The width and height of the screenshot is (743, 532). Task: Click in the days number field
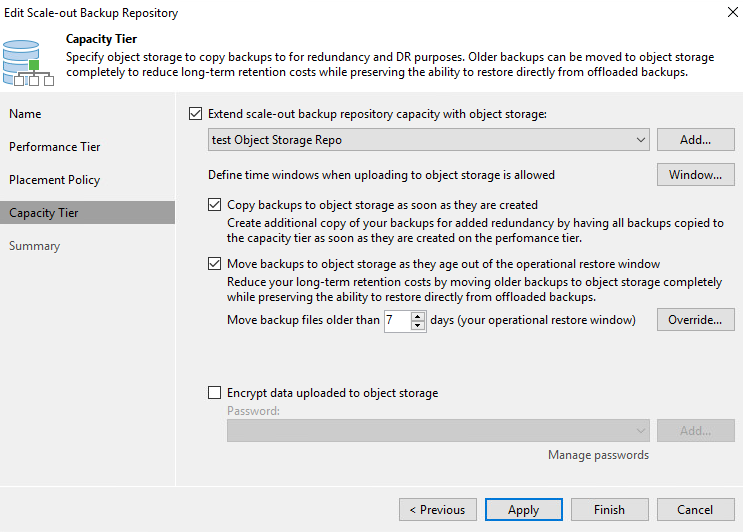pos(397,320)
